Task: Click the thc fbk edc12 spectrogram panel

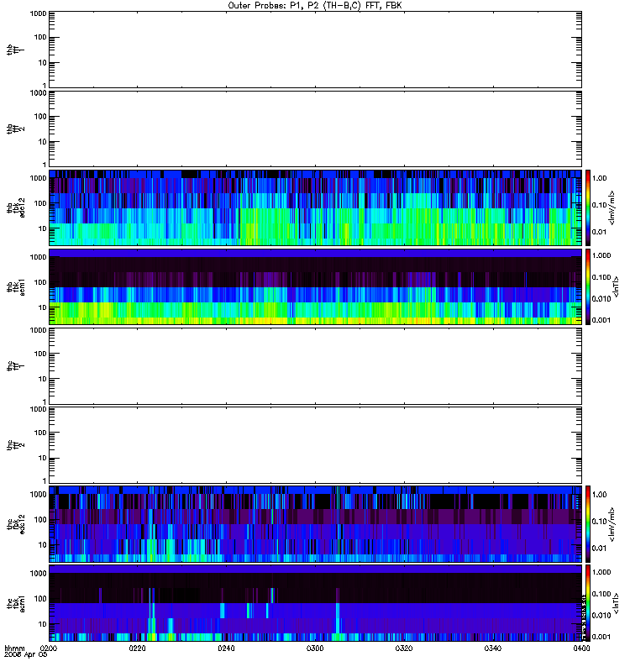Action: [316, 524]
